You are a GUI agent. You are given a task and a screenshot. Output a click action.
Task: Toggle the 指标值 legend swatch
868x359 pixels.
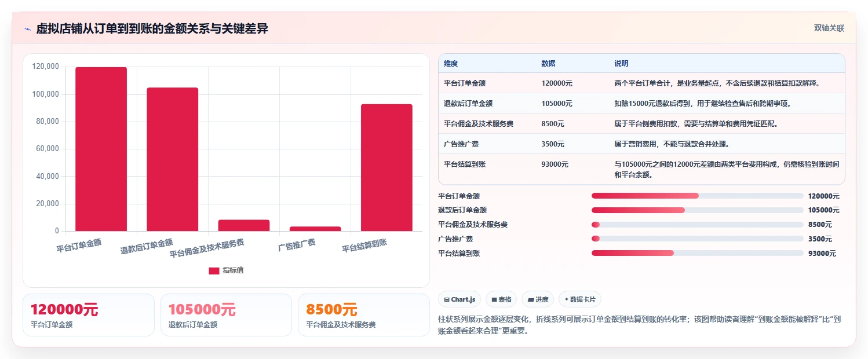[x=214, y=270]
